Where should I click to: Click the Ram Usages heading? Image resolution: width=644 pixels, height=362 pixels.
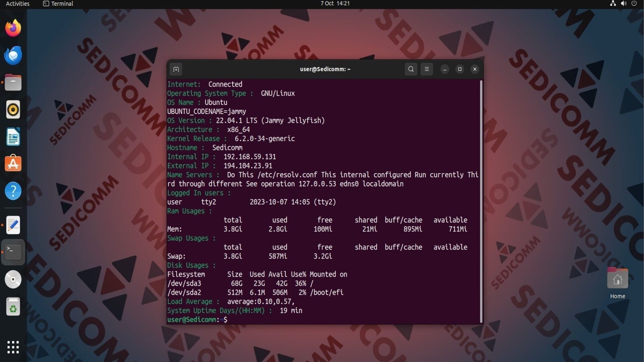click(x=190, y=211)
